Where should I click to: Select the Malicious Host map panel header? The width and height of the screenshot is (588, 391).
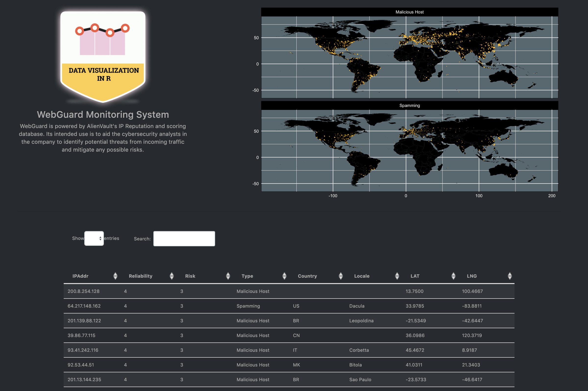click(x=409, y=12)
